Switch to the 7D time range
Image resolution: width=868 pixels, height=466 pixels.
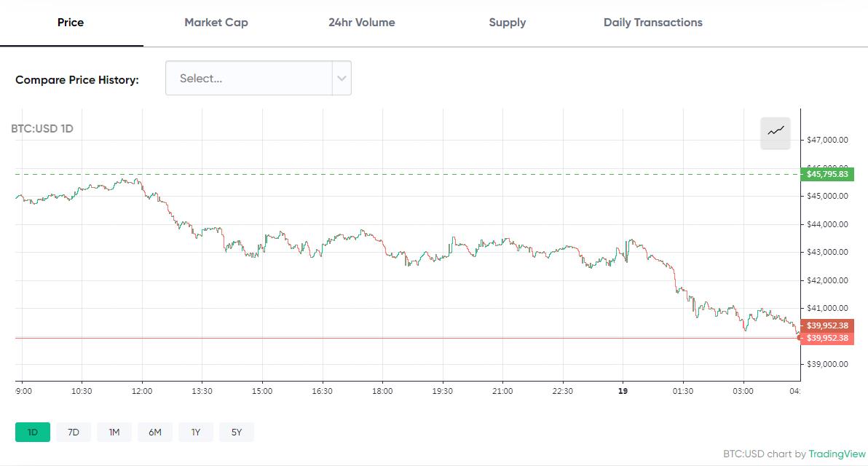pyautogui.click(x=73, y=432)
